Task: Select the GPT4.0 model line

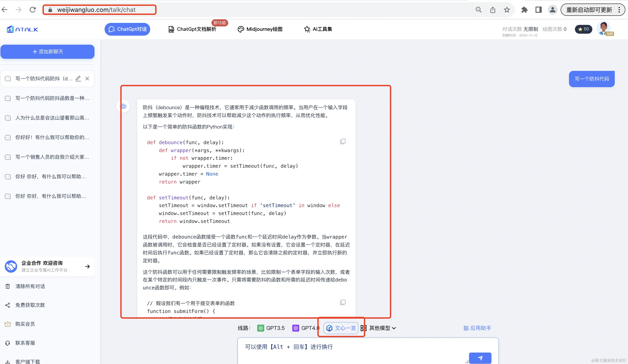Action: tap(306, 328)
